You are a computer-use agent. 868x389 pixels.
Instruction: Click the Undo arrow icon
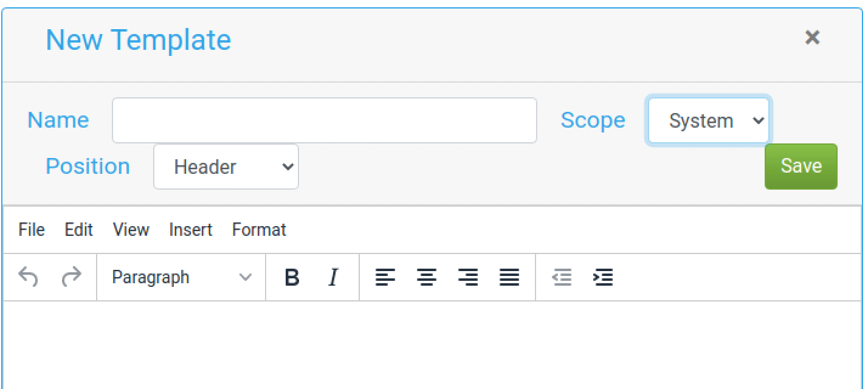click(x=29, y=277)
